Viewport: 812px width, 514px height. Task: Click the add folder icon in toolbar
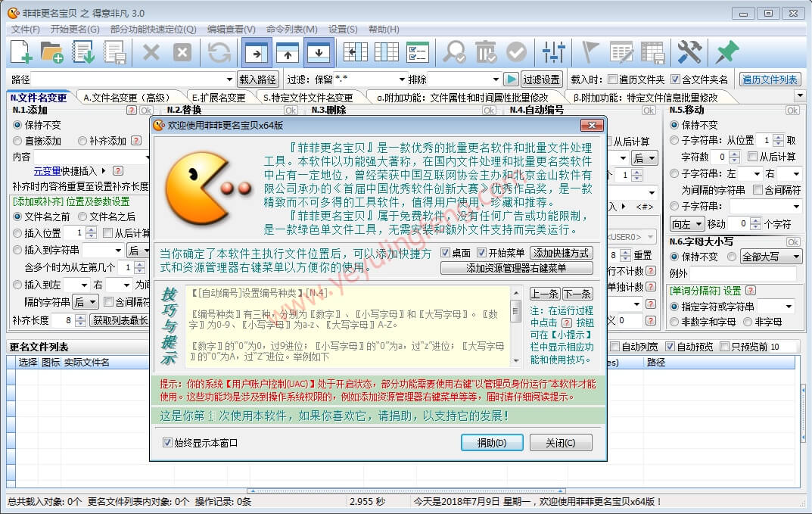pyautogui.click(x=51, y=52)
